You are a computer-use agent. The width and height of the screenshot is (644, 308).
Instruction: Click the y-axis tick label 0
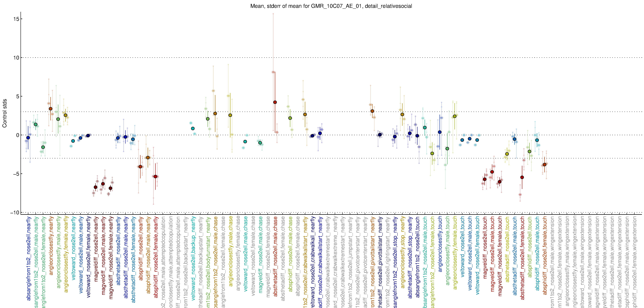tap(18, 135)
